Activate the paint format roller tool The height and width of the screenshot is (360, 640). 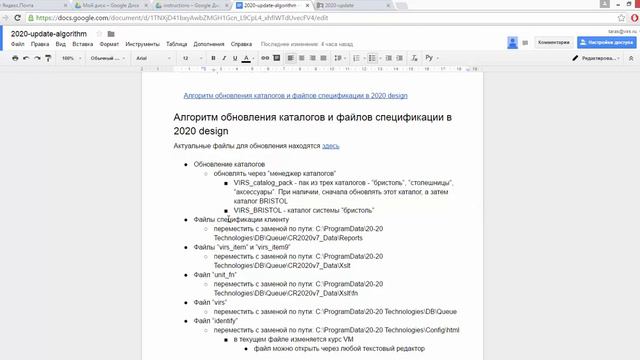pyautogui.click(x=48, y=58)
